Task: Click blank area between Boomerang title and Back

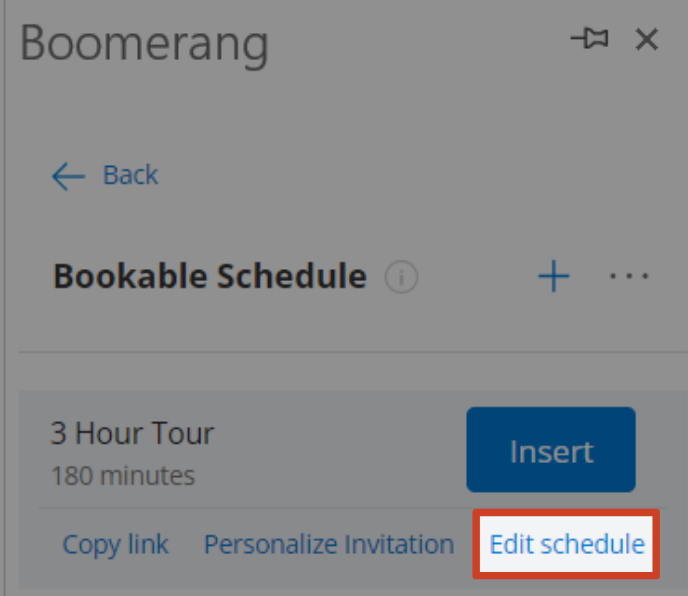Action: click(342, 114)
